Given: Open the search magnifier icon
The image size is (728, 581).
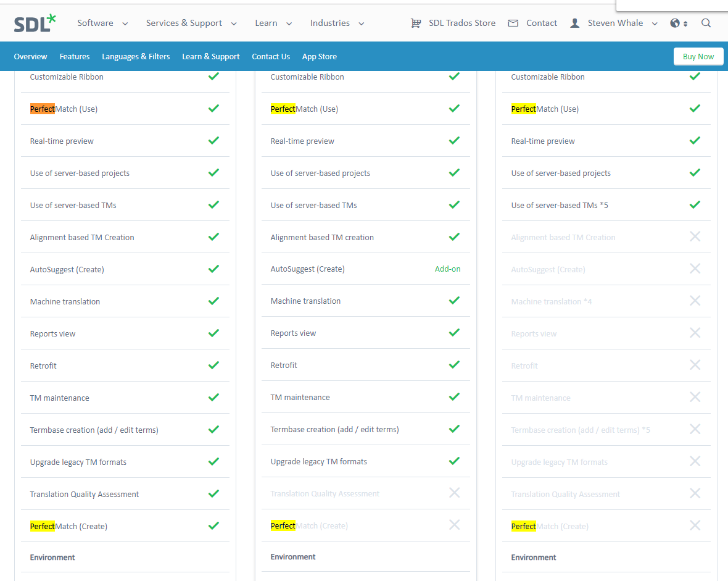Looking at the screenshot, I should [706, 23].
